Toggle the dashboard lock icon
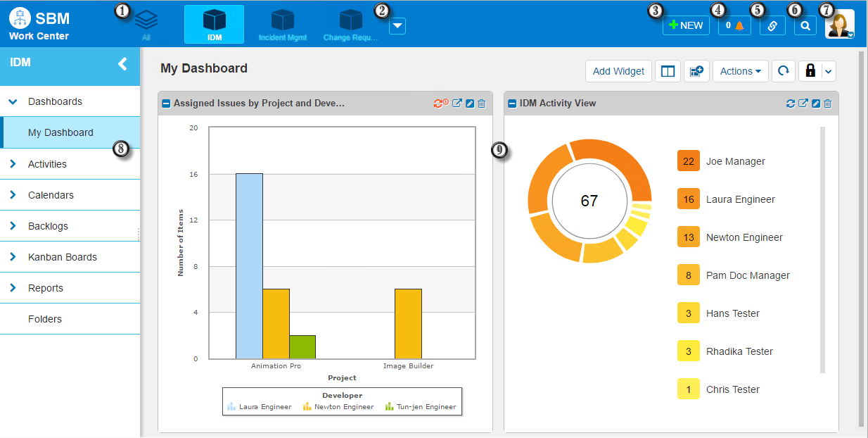Image resolution: width=868 pixels, height=438 pixels. [x=810, y=71]
